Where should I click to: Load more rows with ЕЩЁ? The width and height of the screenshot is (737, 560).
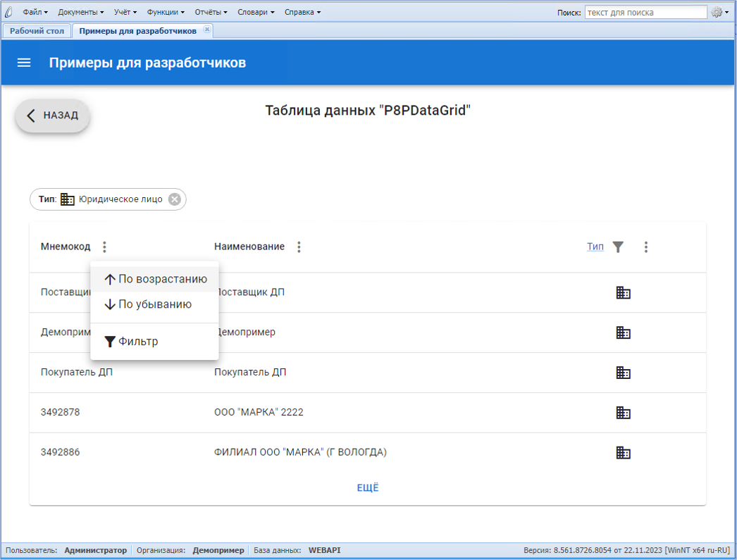point(367,487)
